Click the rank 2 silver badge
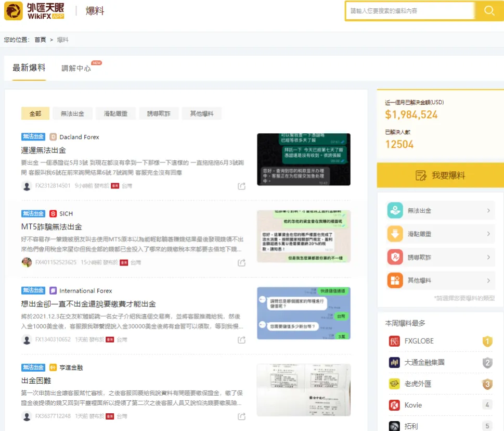This screenshot has width=504, height=431. pyautogui.click(x=487, y=363)
